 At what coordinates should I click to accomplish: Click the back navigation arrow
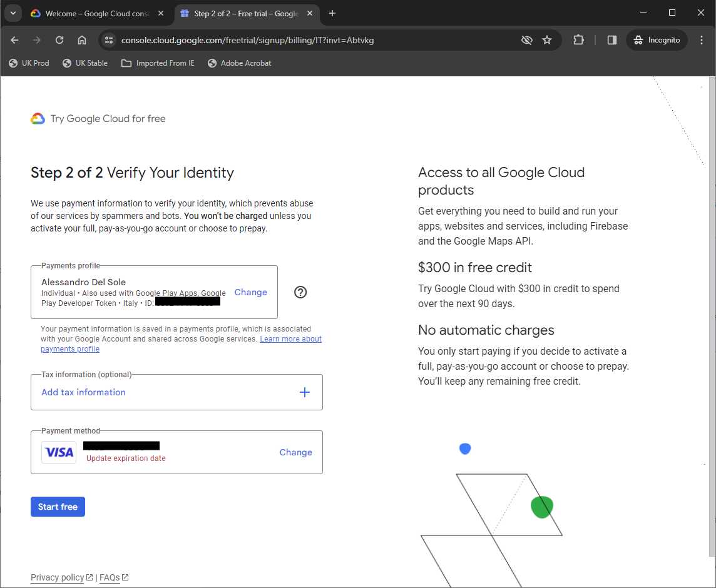pos(14,39)
